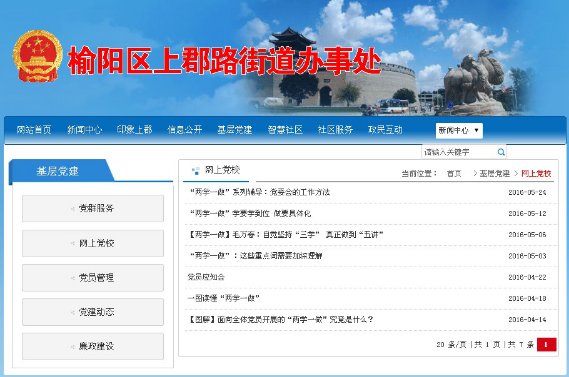Click the 首页 breadcrumb link
This screenshot has width=569, height=377.
[x=454, y=173]
